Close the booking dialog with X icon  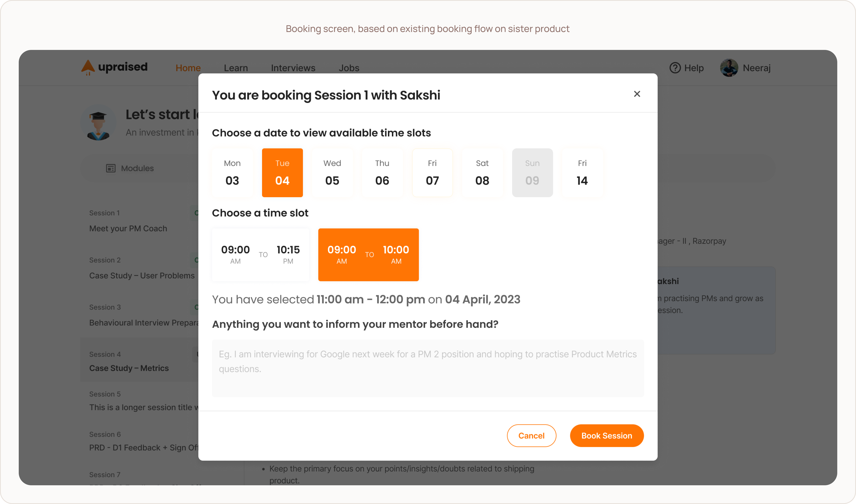(x=637, y=94)
